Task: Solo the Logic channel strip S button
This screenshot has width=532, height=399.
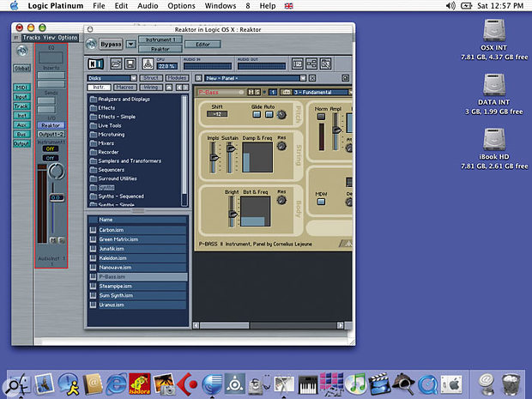Action: click(62, 240)
